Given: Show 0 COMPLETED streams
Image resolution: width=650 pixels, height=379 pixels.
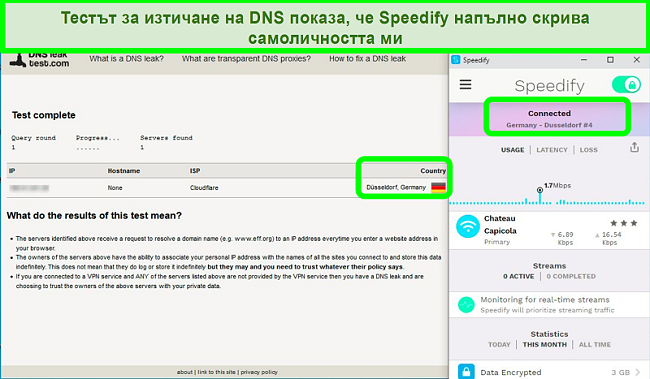Looking at the screenshot, I should click(571, 276).
